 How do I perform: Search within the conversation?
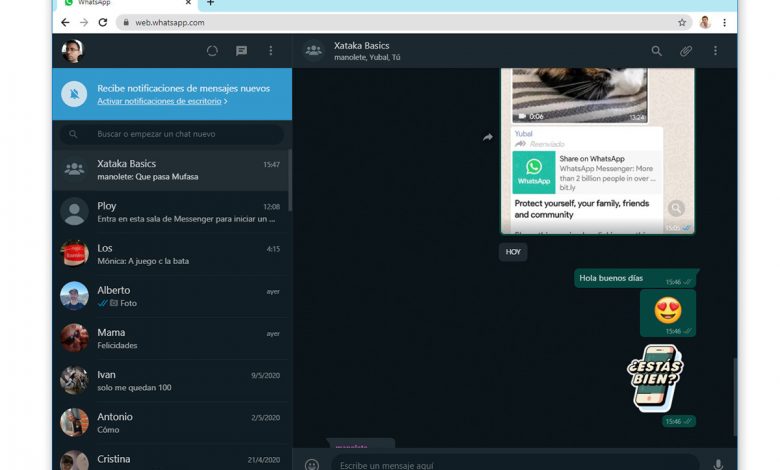click(x=657, y=51)
